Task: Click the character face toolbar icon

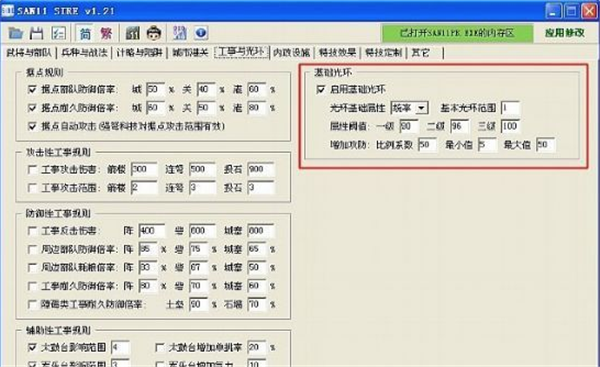Action: coord(154,33)
